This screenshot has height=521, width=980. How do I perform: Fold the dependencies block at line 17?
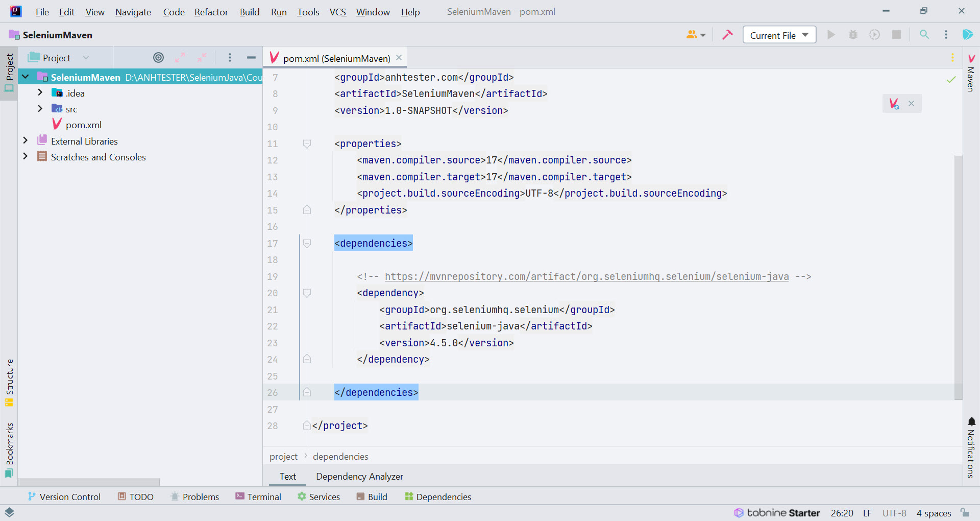pyautogui.click(x=307, y=244)
